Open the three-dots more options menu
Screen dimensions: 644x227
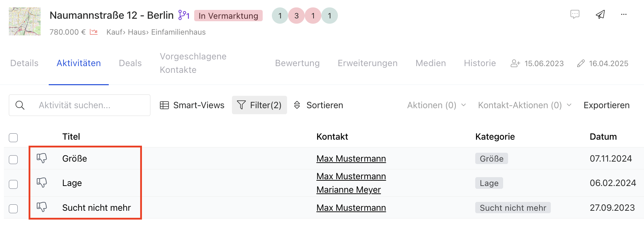624,14
